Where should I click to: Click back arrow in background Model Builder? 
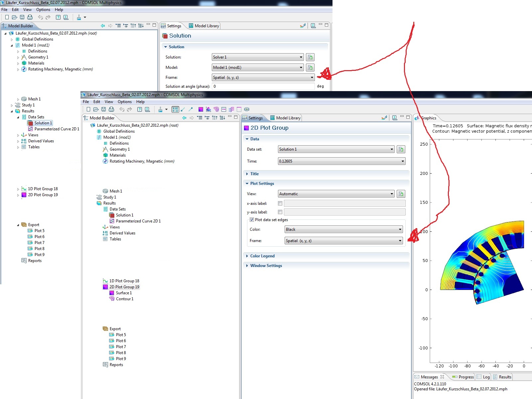click(x=103, y=26)
